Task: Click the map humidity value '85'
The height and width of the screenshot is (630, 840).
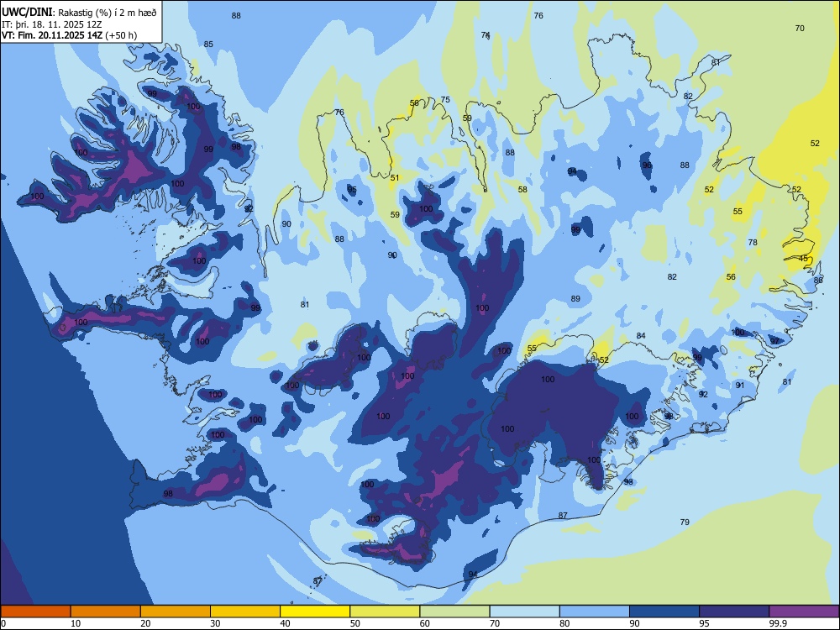Action: pyautogui.click(x=208, y=44)
